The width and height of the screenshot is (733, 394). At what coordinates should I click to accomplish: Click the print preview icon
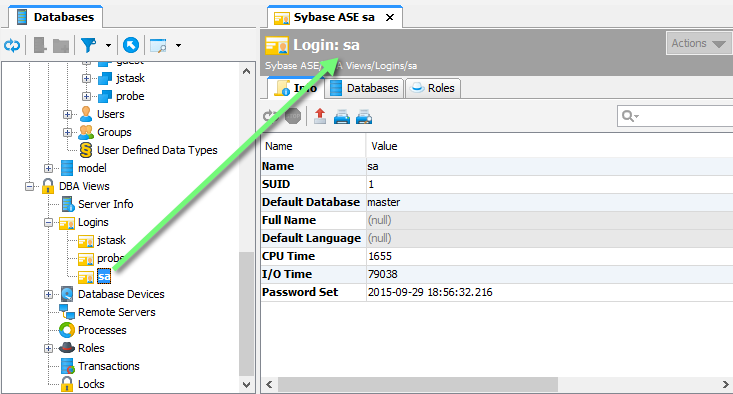point(364,116)
